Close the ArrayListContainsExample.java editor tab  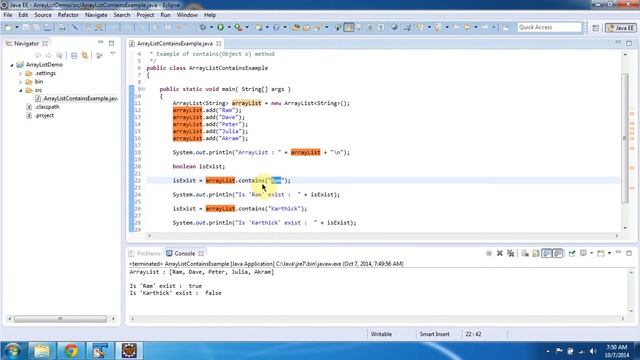(219, 43)
